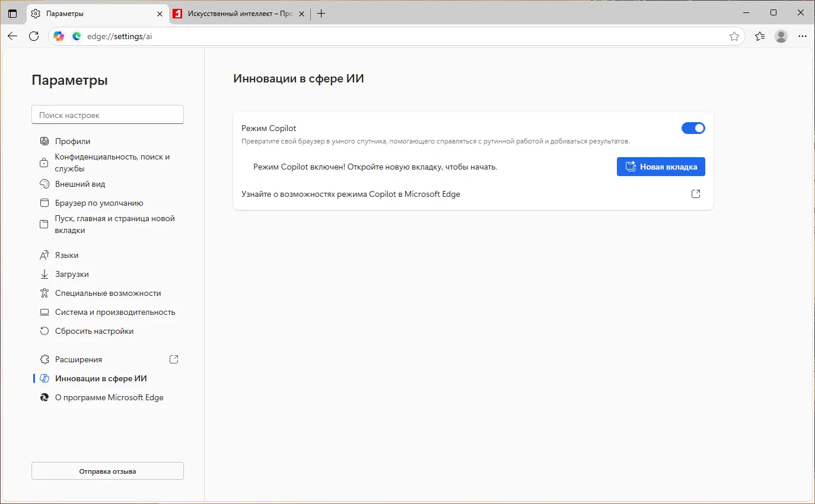Click the Превратите свой браузер description text
The height and width of the screenshot is (504, 815).
coord(435,142)
